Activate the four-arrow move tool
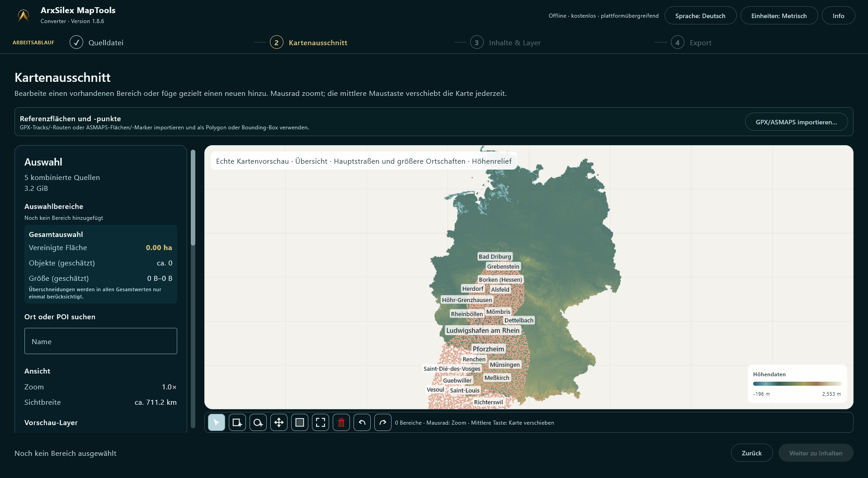Viewport: 868px width, 478px height. pyautogui.click(x=279, y=422)
